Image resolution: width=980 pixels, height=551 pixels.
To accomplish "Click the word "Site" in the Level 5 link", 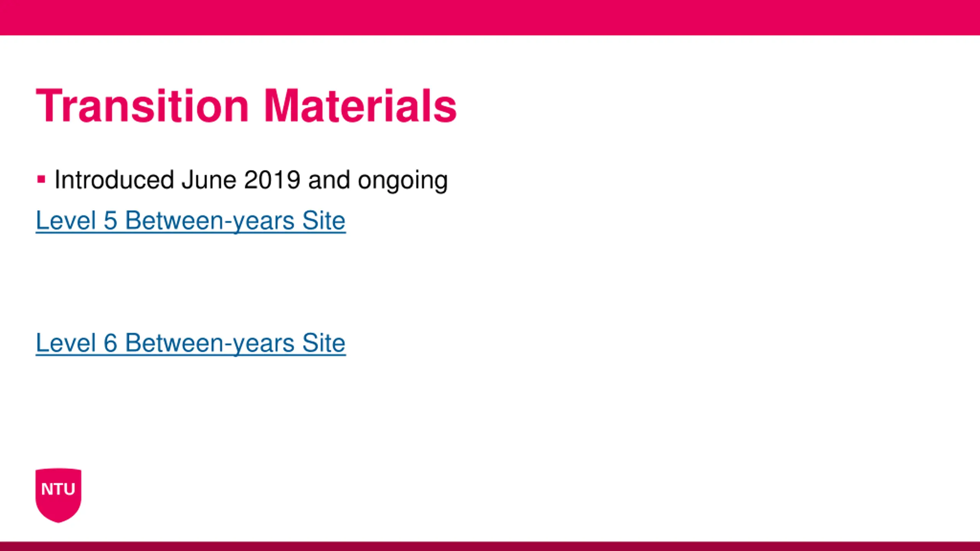I will pyautogui.click(x=323, y=221).
